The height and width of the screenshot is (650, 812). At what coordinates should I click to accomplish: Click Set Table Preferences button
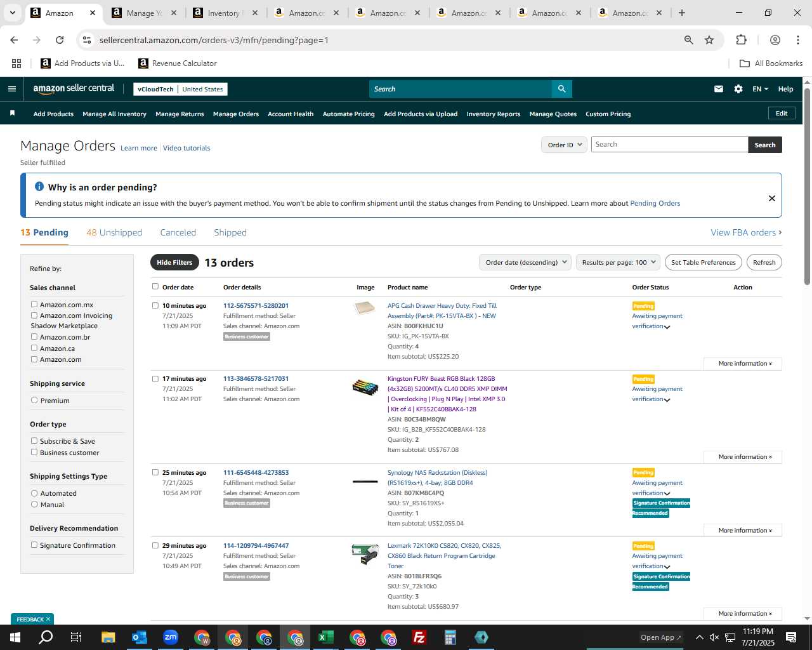704,262
